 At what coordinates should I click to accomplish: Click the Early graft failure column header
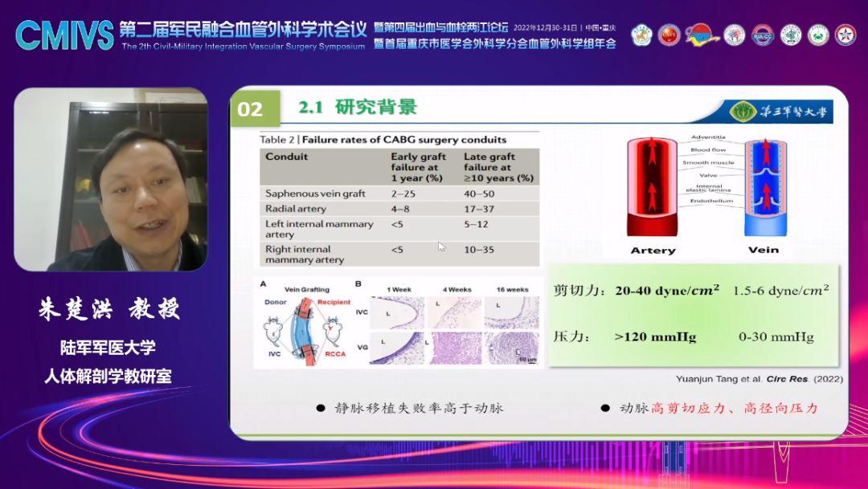418,167
